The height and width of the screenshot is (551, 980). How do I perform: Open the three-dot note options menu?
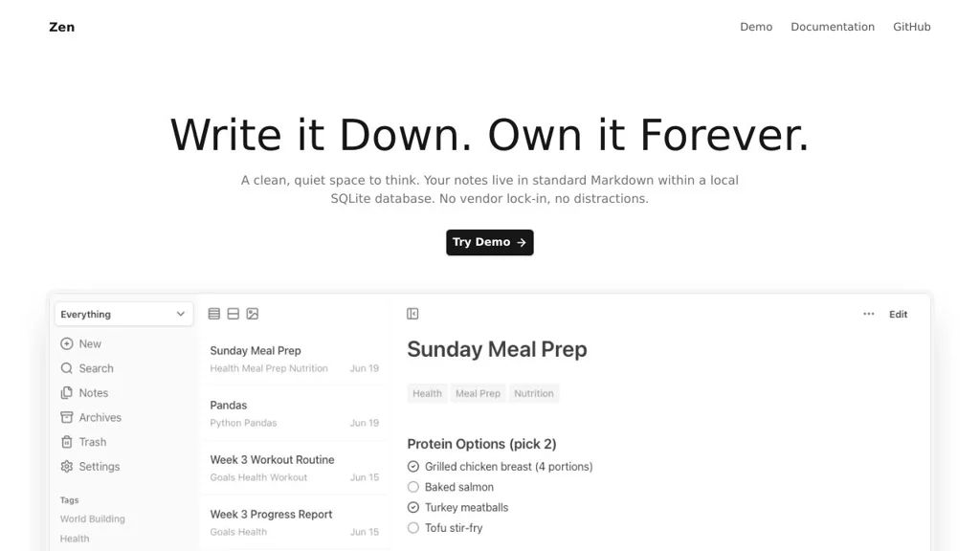pos(868,314)
